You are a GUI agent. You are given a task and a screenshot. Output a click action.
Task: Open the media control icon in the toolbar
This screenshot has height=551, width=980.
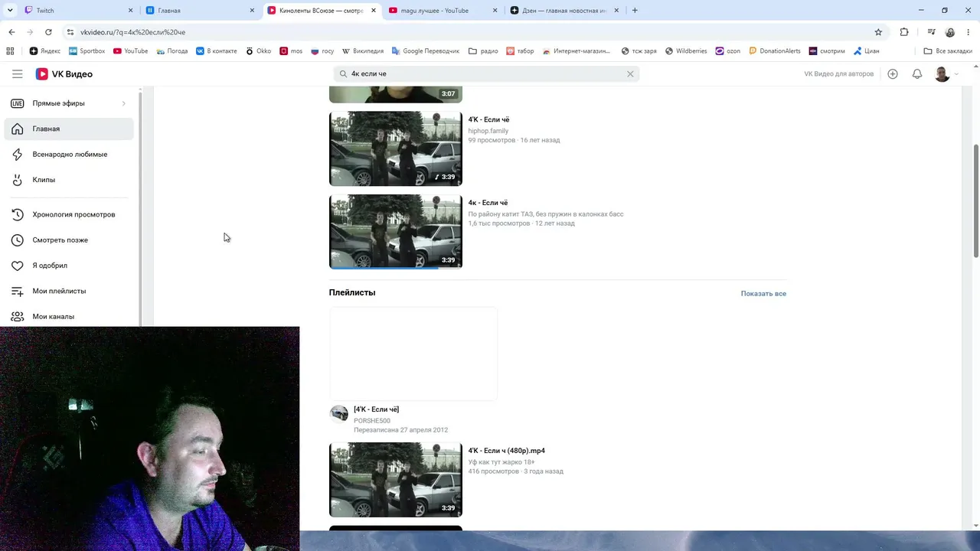click(931, 32)
